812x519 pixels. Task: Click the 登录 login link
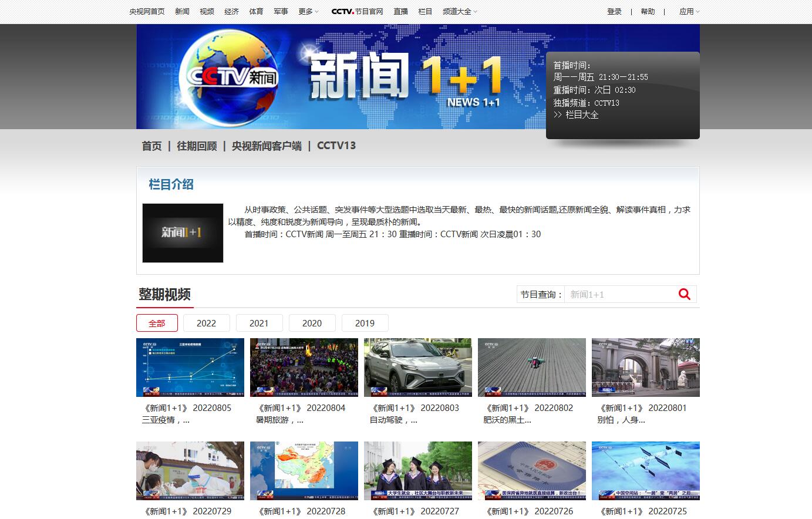pyautogui.click(x=614, y=12)
